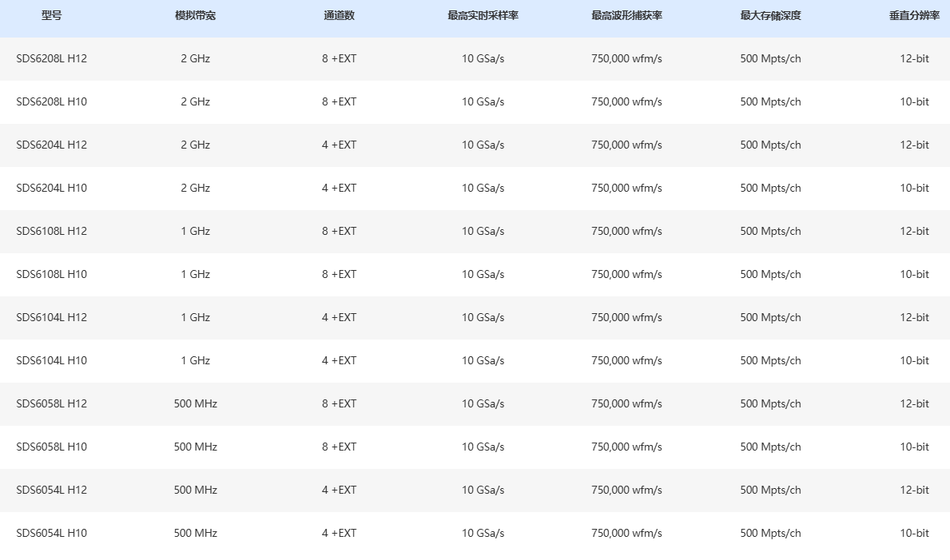
Task: Click 8 +EXT channels of SDS6058L H10
Action: pos(340,447)
